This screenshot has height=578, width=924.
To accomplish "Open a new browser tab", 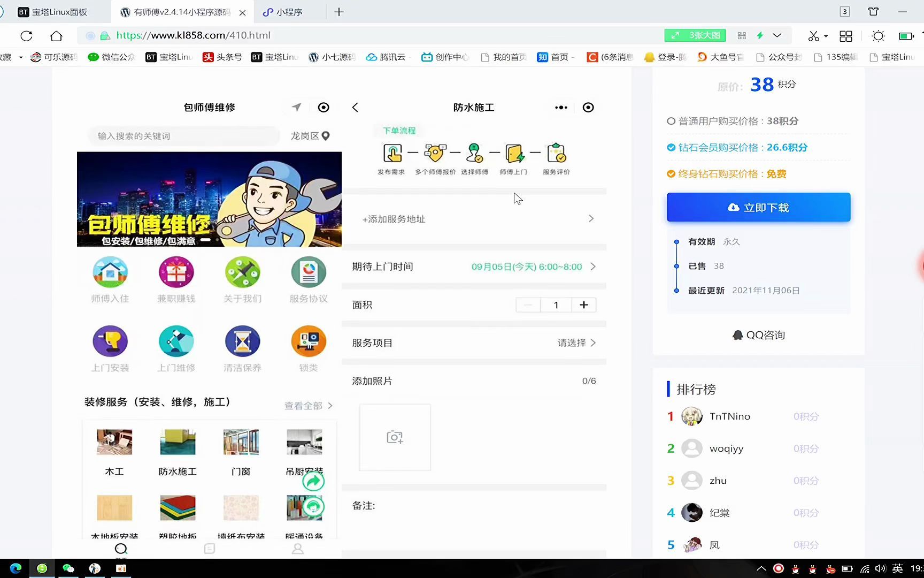I will point(339,12).
